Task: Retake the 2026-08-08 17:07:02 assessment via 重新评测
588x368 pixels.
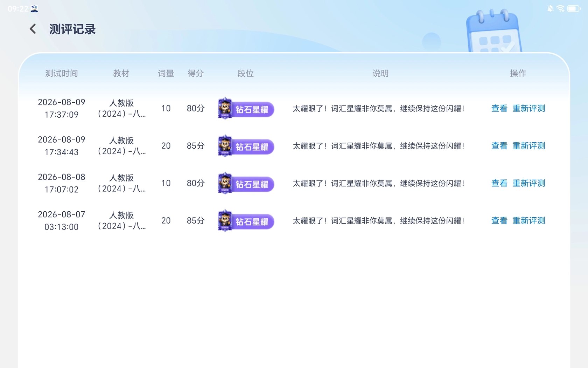Action: [x=529, y=183]
